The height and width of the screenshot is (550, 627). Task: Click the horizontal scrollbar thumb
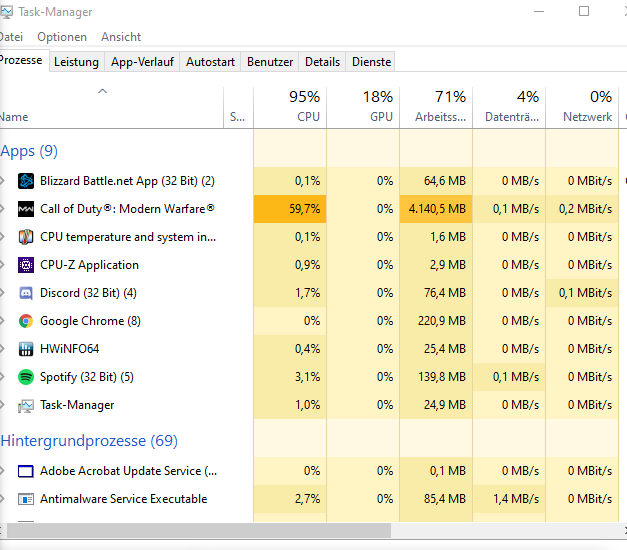point(199,531)
